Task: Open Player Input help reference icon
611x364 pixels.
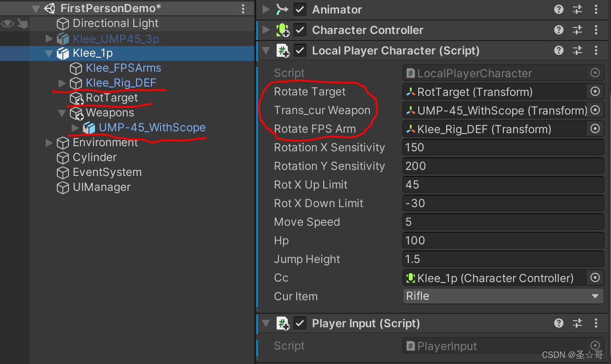Action: tap(559, 323)
